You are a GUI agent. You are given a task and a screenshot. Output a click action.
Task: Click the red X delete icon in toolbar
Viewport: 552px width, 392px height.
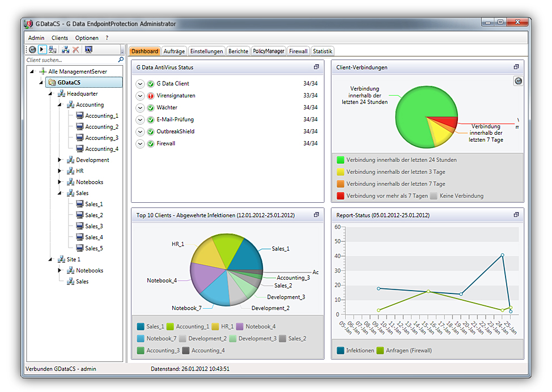coord(75,50)
